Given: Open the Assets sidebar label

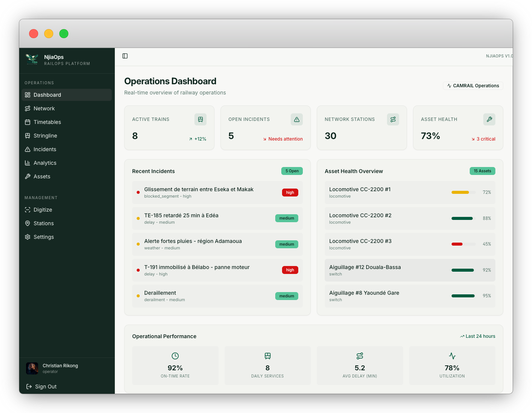Looking at the screenshot, I should click(42, 176).
